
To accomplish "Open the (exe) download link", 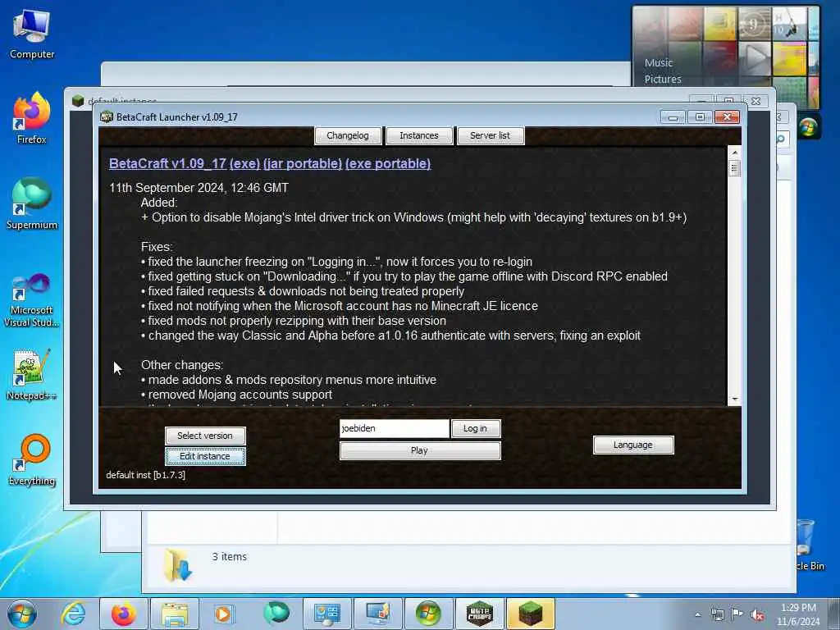I will click(244, 163).
